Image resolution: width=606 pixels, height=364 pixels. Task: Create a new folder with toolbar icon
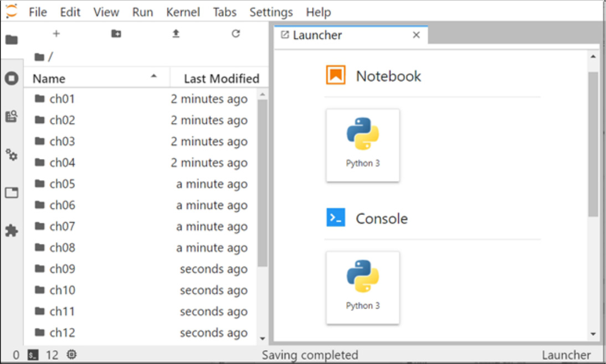click(x=116, y=34)
